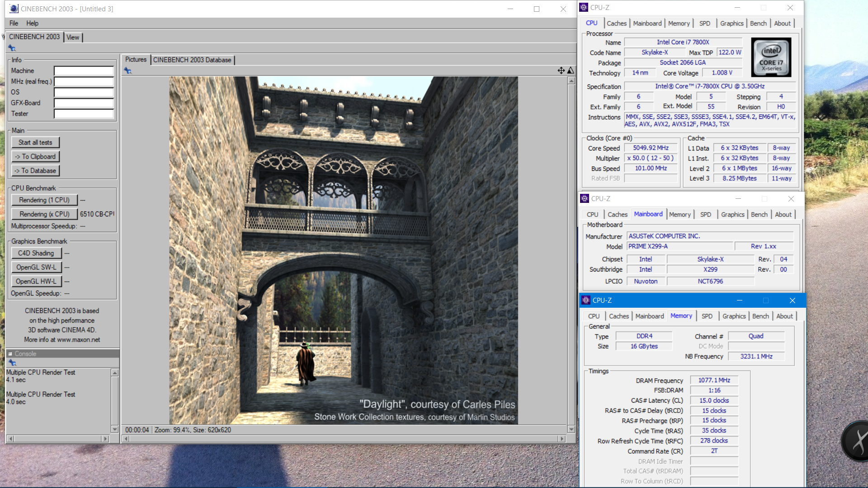The image size is (868, 488).
Task: Click the Machine input field
Action: point(84,70)
